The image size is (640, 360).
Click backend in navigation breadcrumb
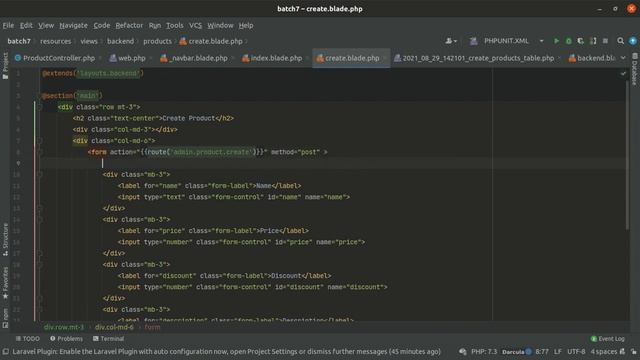coord(120,41)
